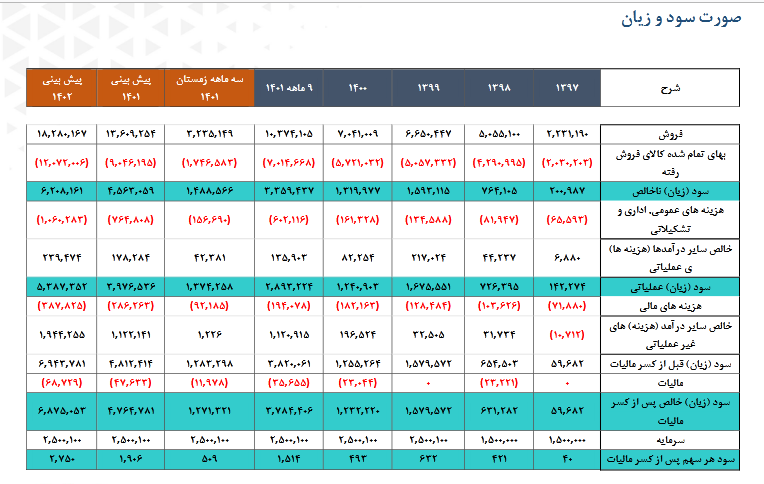Click the ۹ ماهه ۱۴۰۱ header
The width and height of the screenshot is (764, 484).
289,88
